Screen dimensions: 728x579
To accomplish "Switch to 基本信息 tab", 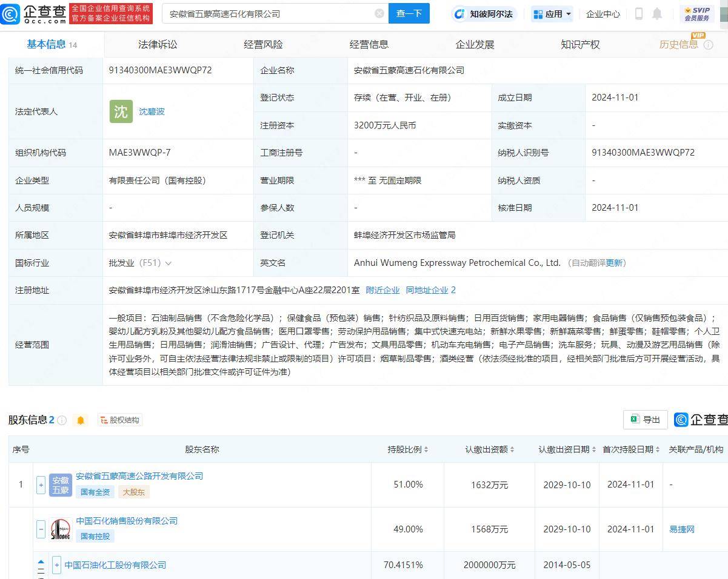I will point(52,44).
